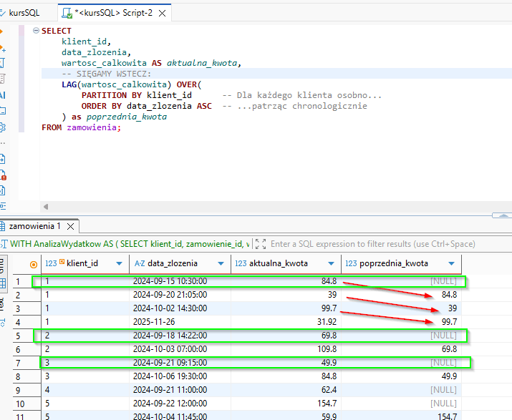The image size is (512, 420).
Task: Click the row options icon in grid corner
Action: (33, 264)
